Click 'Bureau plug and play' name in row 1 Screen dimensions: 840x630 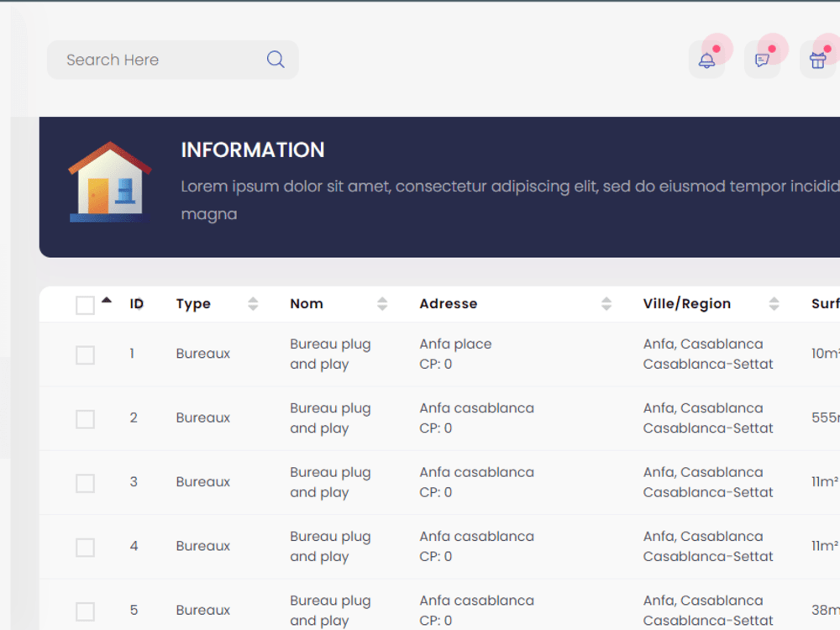330,354
